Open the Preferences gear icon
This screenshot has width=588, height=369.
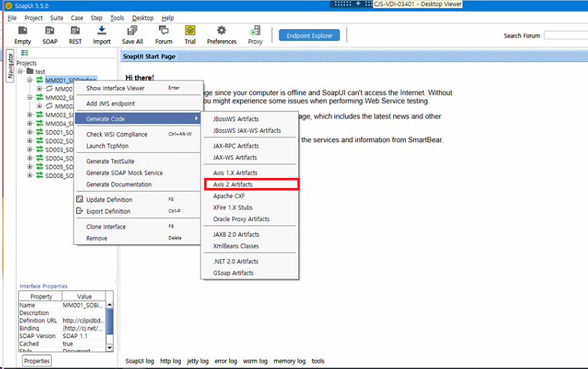point(221,30)
